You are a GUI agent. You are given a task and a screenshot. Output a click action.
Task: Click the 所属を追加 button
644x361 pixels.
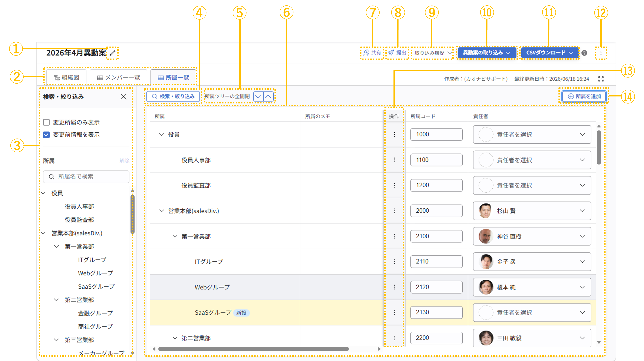584,96
